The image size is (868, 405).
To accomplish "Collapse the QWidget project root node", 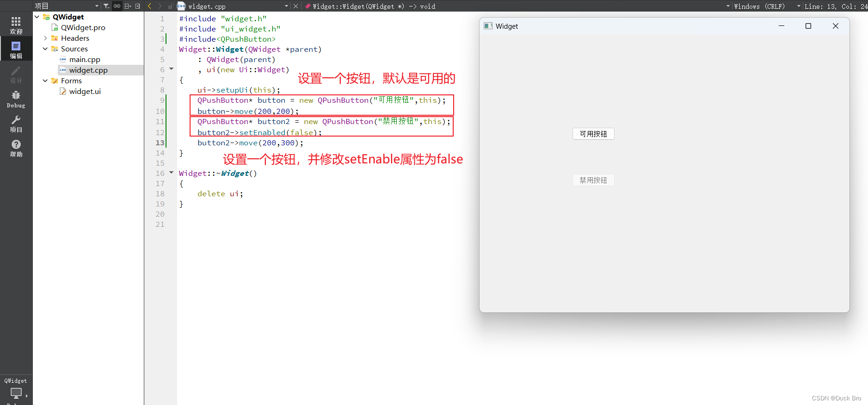I will point(37,17).
